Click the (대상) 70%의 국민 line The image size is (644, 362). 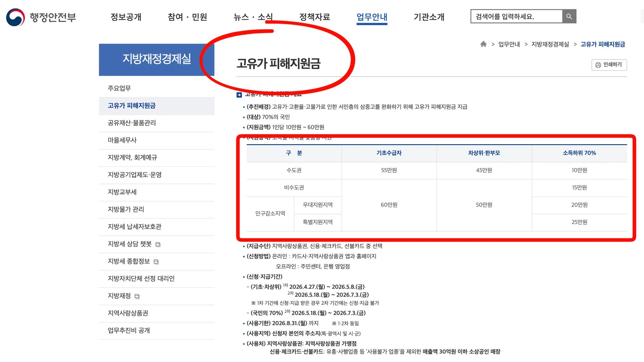tap(268, 117)
